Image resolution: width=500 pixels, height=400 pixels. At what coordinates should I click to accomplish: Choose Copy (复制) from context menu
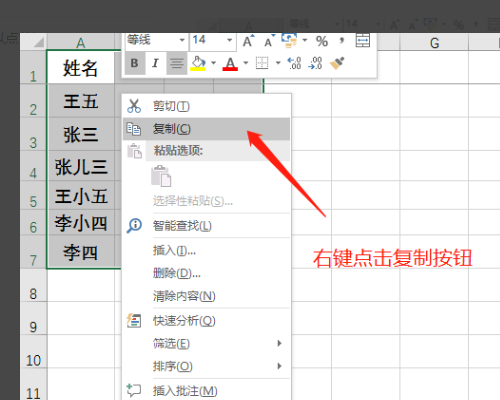206,129
